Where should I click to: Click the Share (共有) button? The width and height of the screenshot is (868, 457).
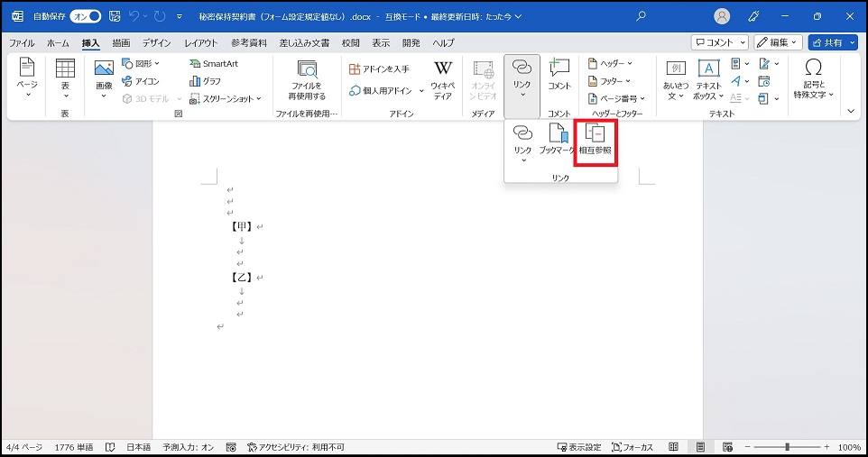point(833,42)
